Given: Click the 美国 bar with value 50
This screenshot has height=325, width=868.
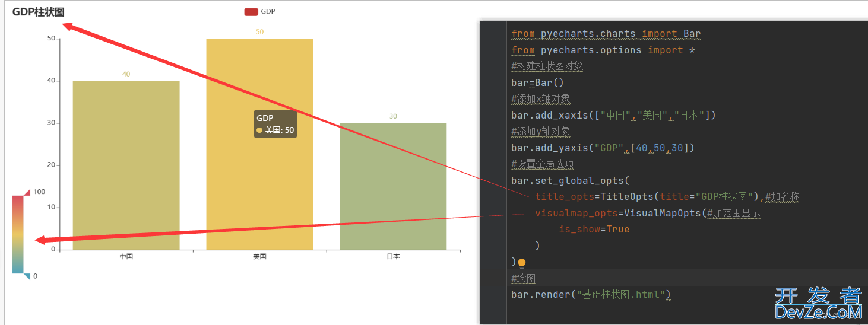Looking at the screenshot, I should (259, 144).
